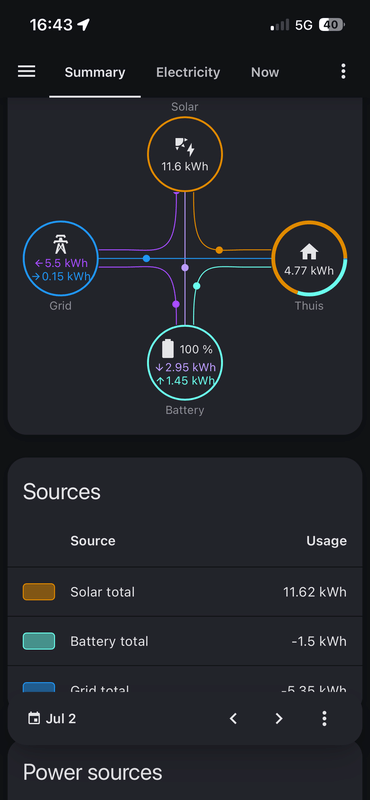Open the hamburger sidebar menu
The height and width of the screenshot is (800, 370).
click(x=27, y=71)
